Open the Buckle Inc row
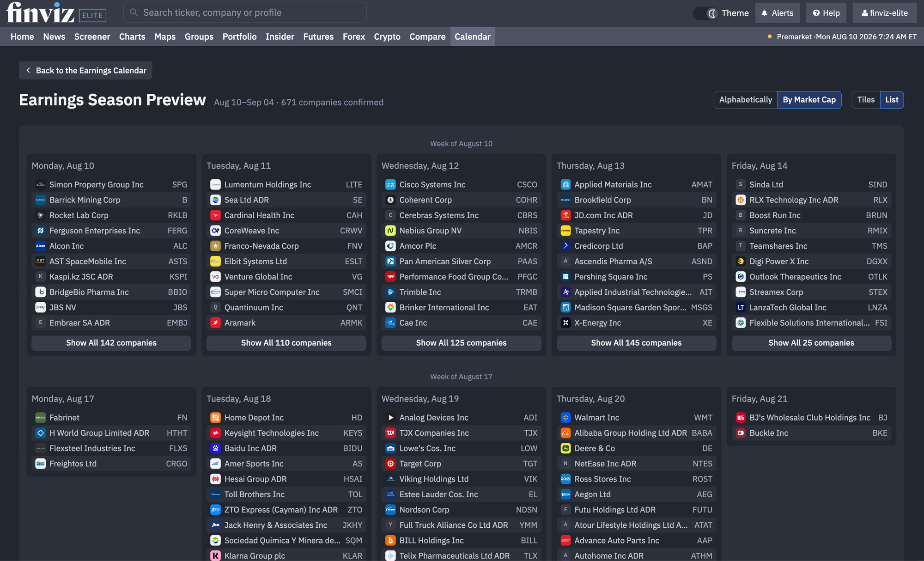 tap(811, 433)
